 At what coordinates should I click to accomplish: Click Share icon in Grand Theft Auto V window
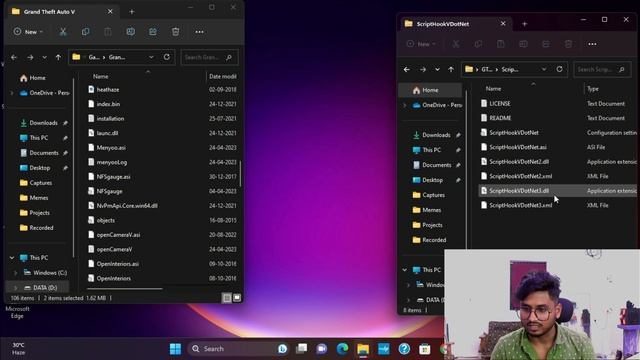153,32
